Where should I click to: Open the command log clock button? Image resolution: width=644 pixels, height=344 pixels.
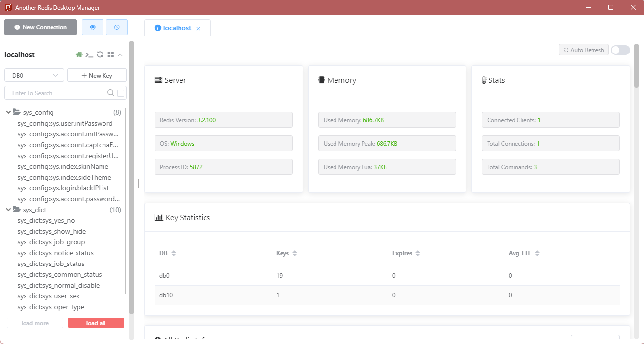click(x=116, y=27)
